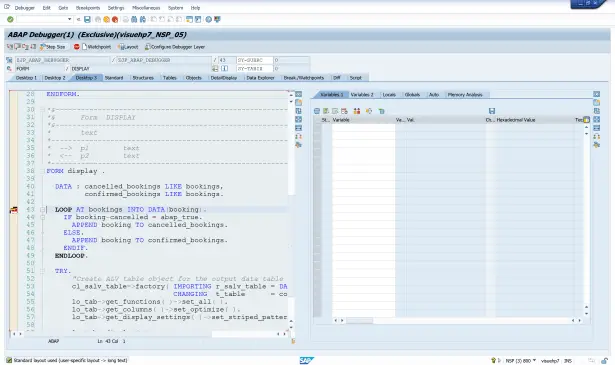Click variables table scroll-up arrow
Viewport: 615px width, 365px height.
point(586,128)
